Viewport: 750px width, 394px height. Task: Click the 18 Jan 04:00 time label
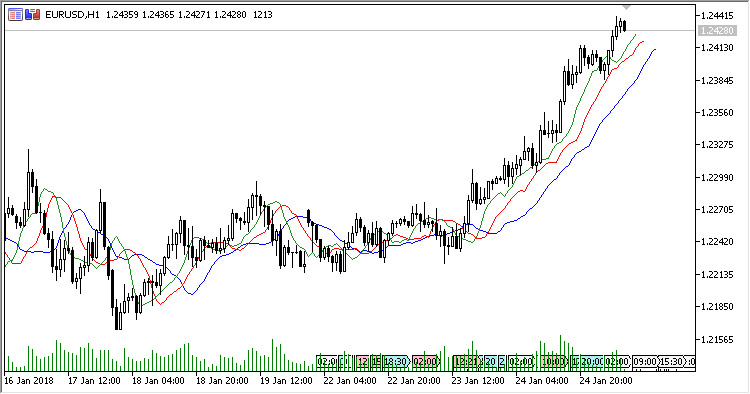(158, 381)
